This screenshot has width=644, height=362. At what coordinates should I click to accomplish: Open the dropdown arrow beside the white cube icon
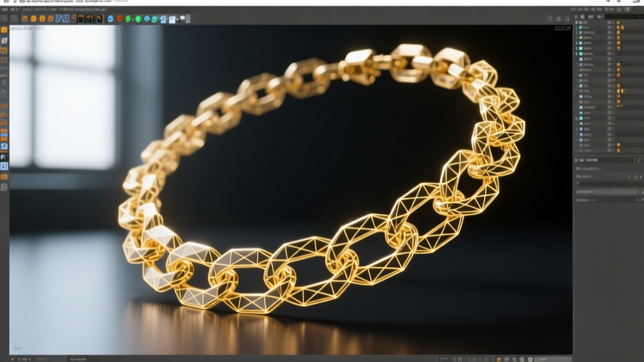[177, 19]
